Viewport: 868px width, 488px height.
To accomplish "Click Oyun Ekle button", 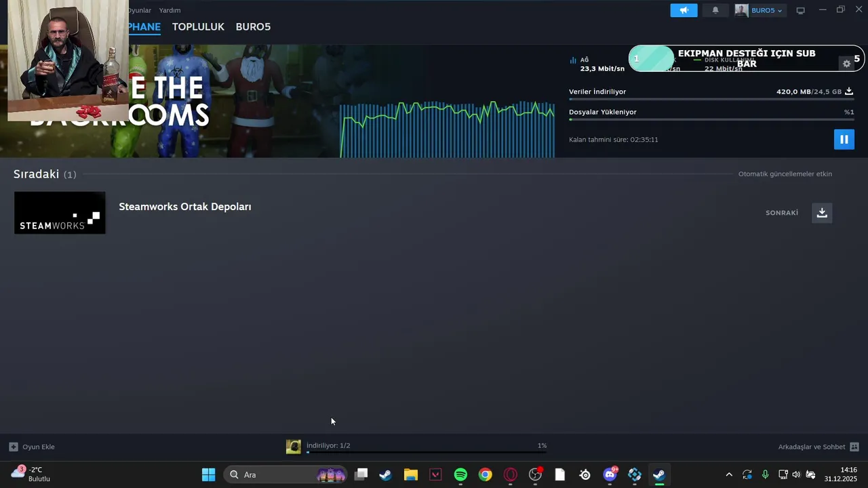I will coord(32,447).
